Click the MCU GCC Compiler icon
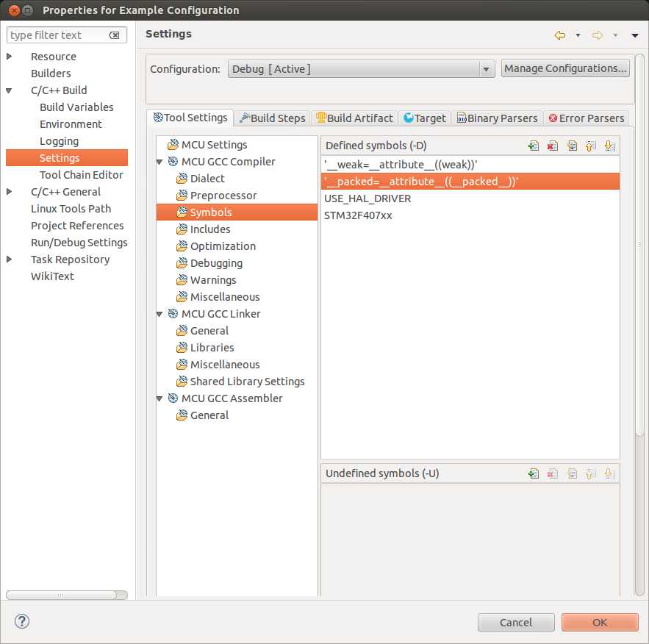Image resolution: width=649 pixels, height=644 pixels. [173, 162]
